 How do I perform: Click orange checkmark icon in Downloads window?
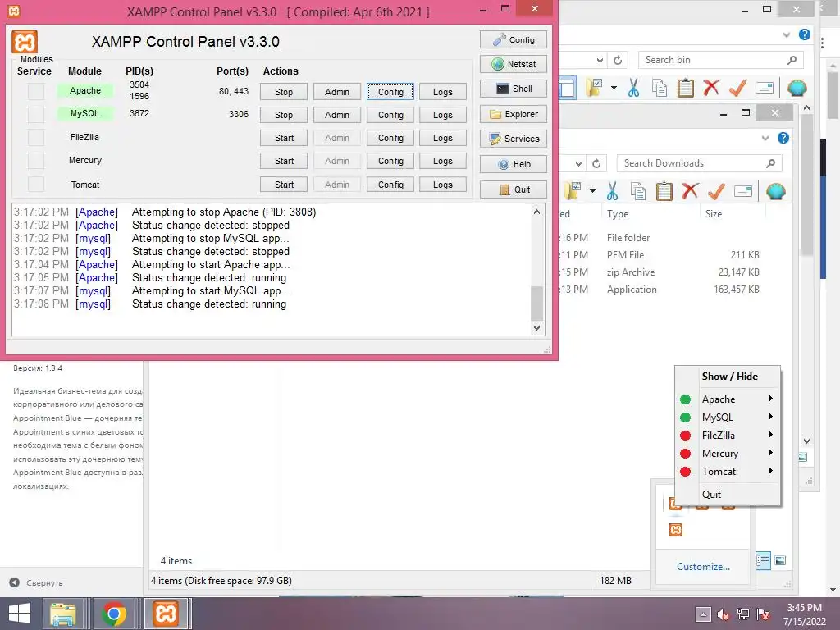click(x=716, y=190)
